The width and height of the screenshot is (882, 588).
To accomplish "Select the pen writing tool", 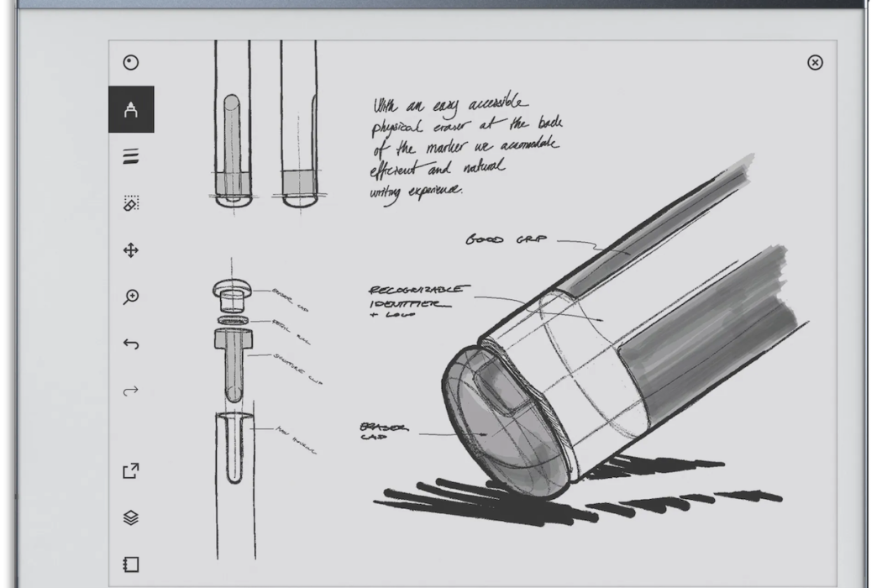I will click(x=130, y=109).
